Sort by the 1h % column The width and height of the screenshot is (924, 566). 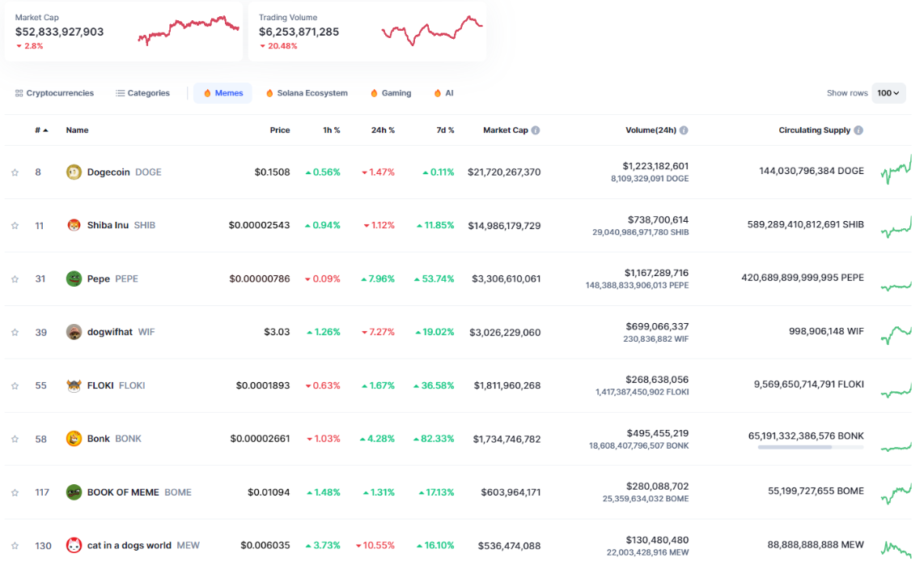coord(331,130)
